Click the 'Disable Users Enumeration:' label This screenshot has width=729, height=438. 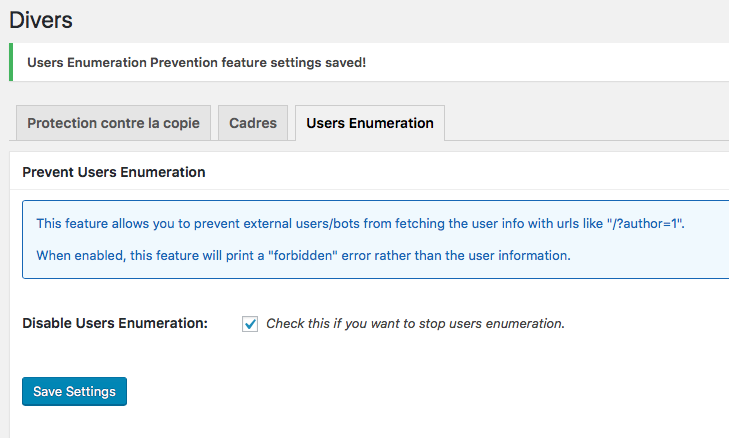pyautogui.click(x=115, y=323)
